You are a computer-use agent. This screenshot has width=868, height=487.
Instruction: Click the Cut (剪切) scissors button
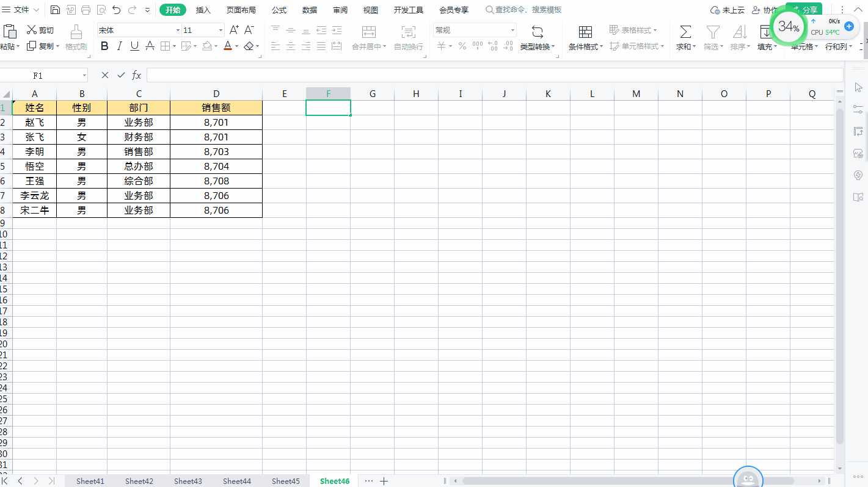pyautogui.click(x=40, y=30)
